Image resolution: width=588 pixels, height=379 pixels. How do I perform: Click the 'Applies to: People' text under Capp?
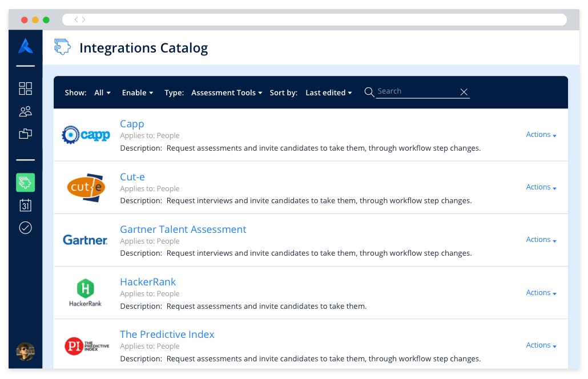coord(150,136)
